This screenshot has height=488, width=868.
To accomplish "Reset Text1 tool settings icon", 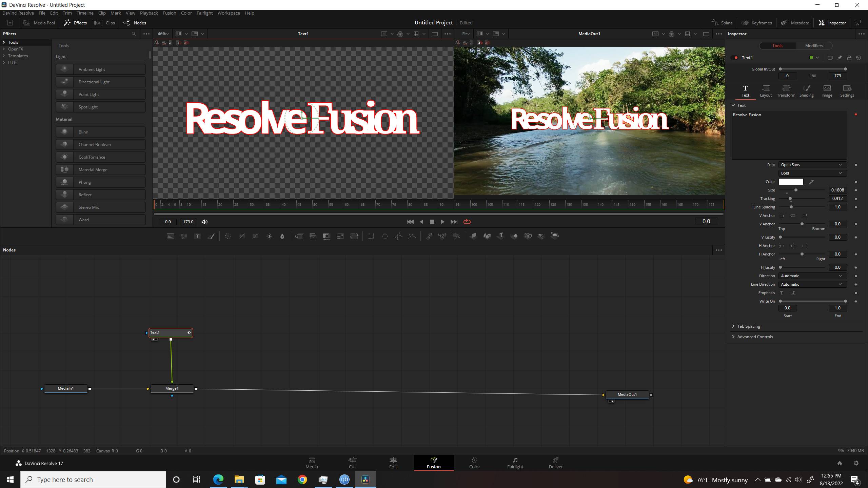I will point(859,58).
